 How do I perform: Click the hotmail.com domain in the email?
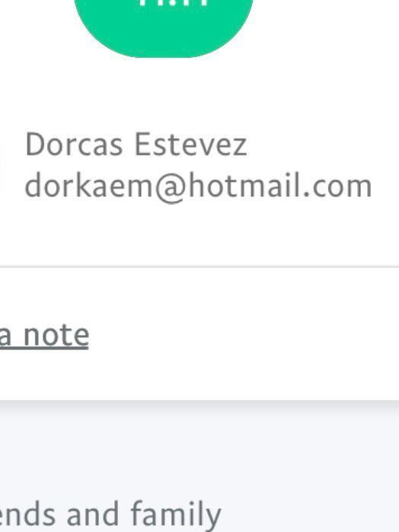point(280,186)
